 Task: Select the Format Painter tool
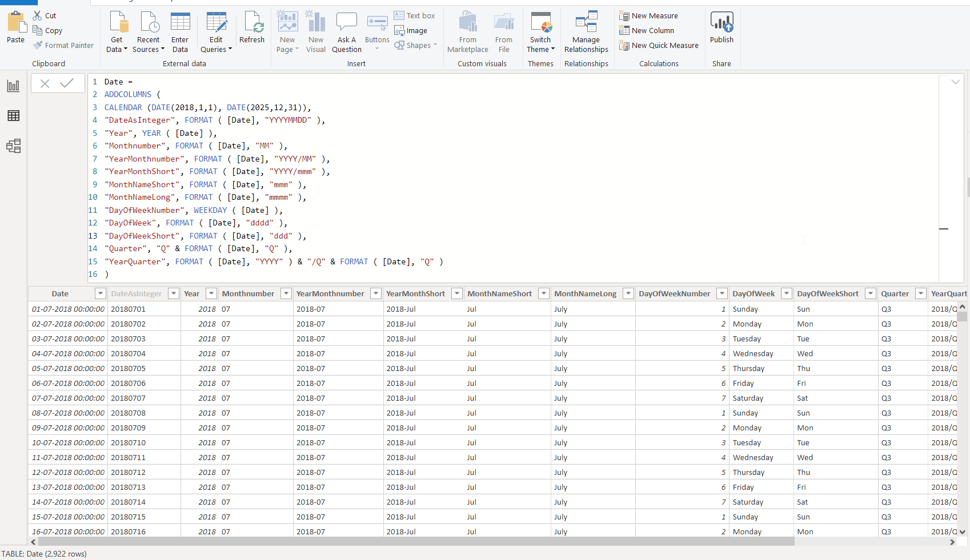(63, 45)
